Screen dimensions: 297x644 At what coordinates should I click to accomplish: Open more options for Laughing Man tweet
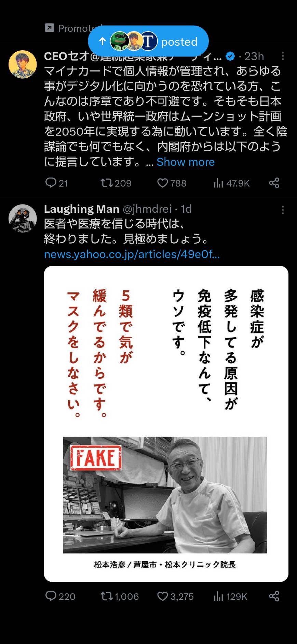(x=283, y=210)
